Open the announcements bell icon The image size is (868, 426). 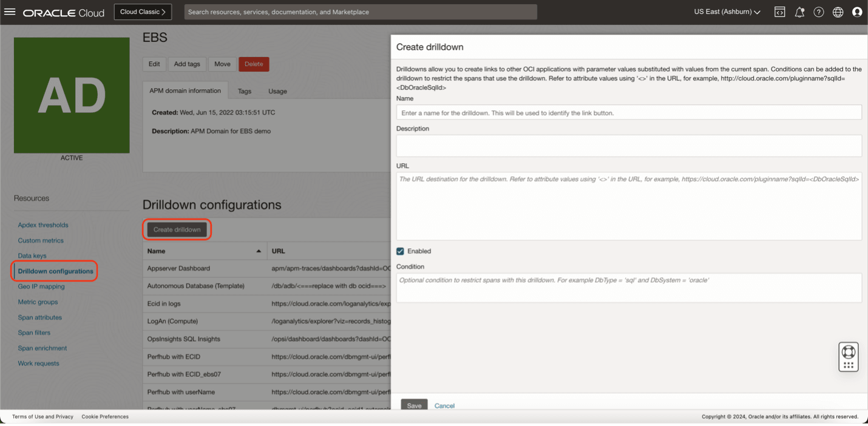pos(799,12)
